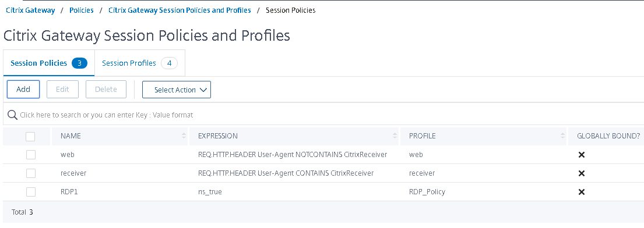Toggle the select-all header checkbox
The image size is (644, 228).
click(x=30, y=136)
